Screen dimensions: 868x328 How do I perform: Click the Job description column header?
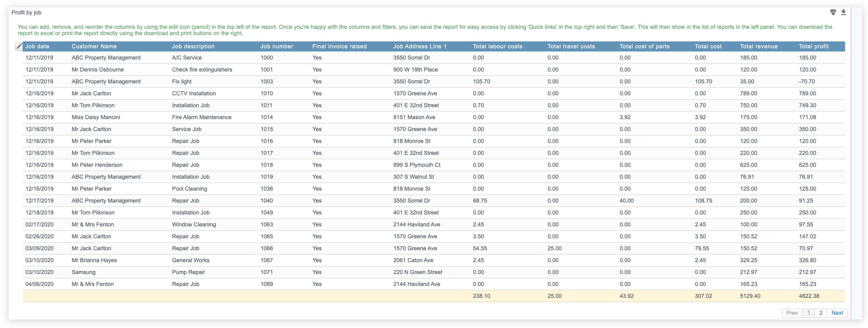[x=193, y=46]
